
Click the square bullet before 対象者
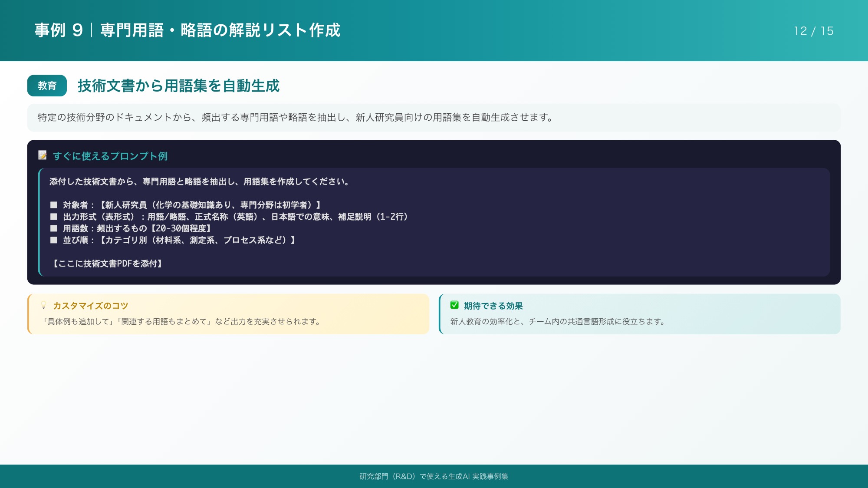point(54,205)
